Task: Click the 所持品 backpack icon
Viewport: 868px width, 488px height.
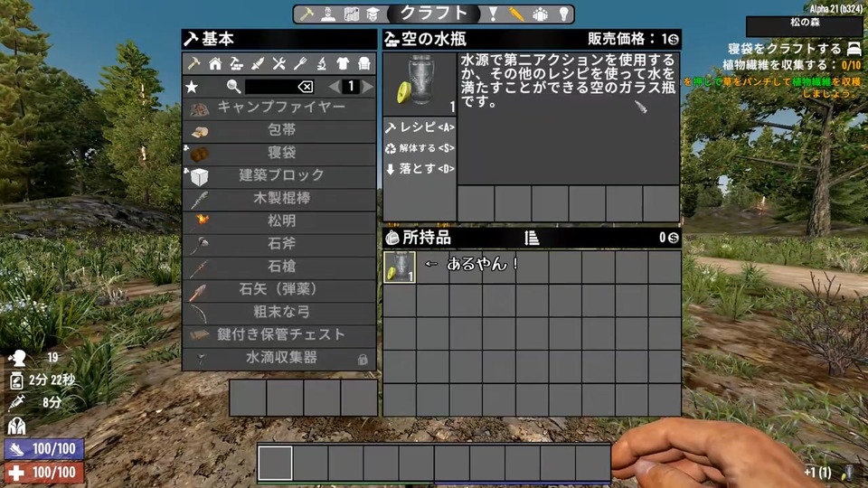Action: (x=392, y=238)
